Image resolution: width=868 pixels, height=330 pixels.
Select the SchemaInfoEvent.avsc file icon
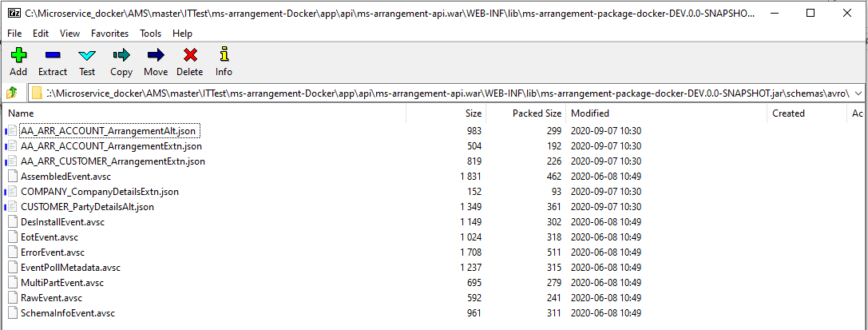pyautogui.click(x=12, y=312)
